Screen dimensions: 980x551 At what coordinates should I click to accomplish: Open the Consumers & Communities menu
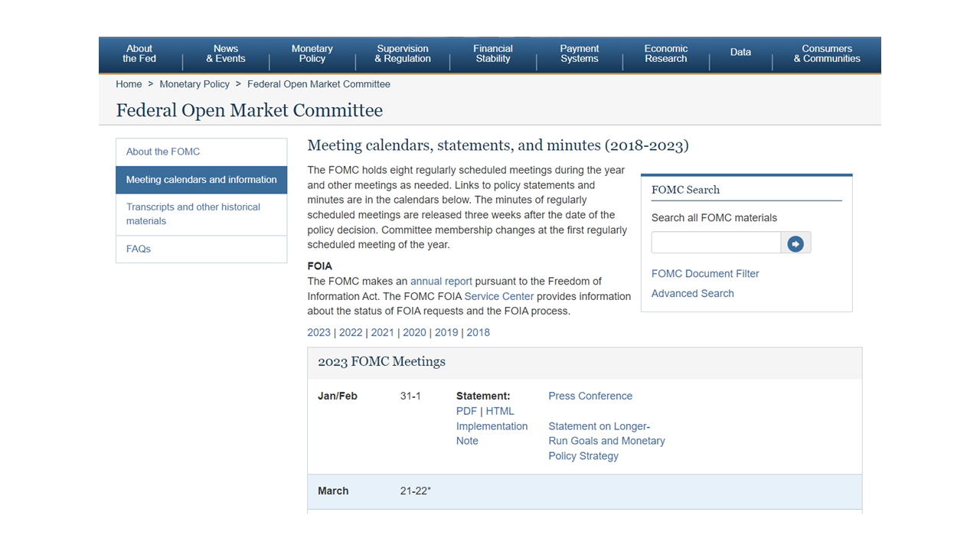pyautogui.click(x=827, y=54)
